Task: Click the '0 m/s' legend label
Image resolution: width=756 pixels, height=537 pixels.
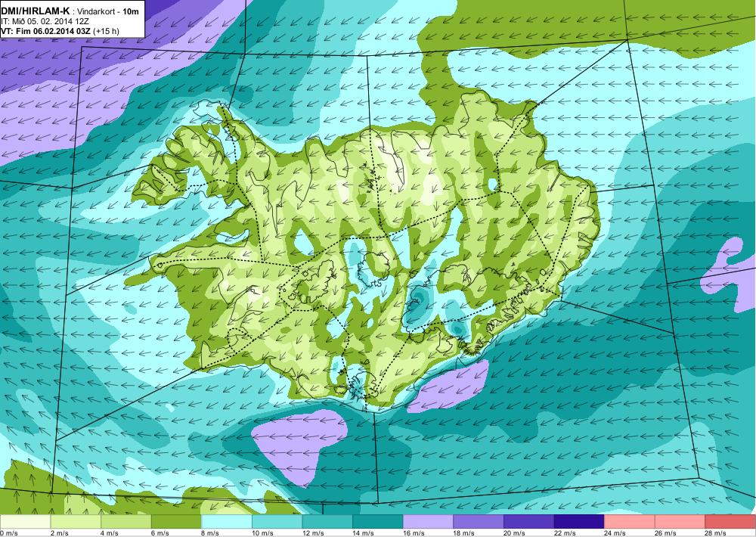Action: click(8, 533)
